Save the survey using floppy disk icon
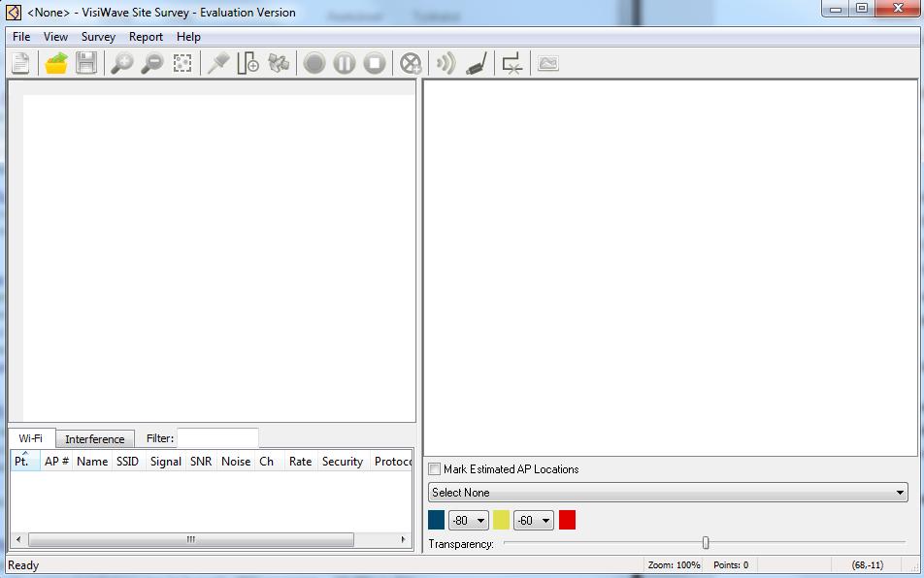The height and width of the screenshot is (578, 924). click(x=86, y=63)
